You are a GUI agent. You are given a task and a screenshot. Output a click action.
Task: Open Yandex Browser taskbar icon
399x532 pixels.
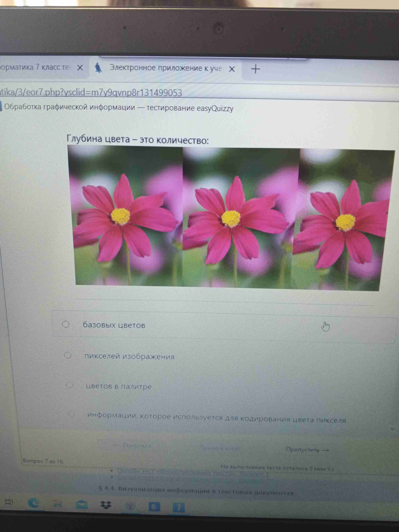(x=130, y=506)
